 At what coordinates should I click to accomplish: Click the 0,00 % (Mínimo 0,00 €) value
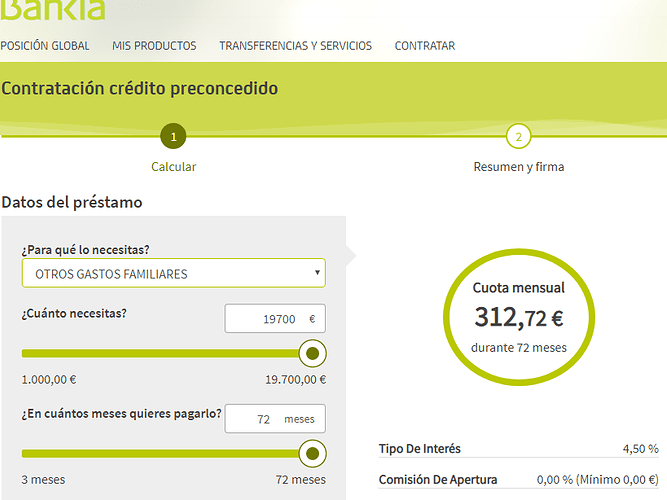[x=598, y=480]
